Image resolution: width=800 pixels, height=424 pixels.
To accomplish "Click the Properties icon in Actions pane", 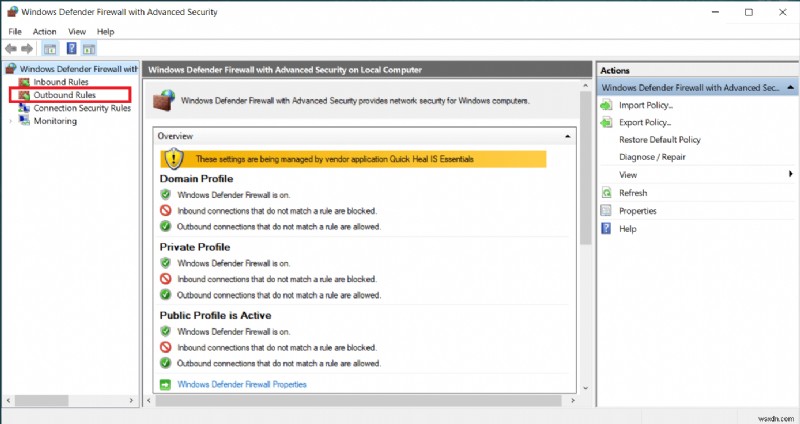I will pyautogui.click(x=607, y=211).
